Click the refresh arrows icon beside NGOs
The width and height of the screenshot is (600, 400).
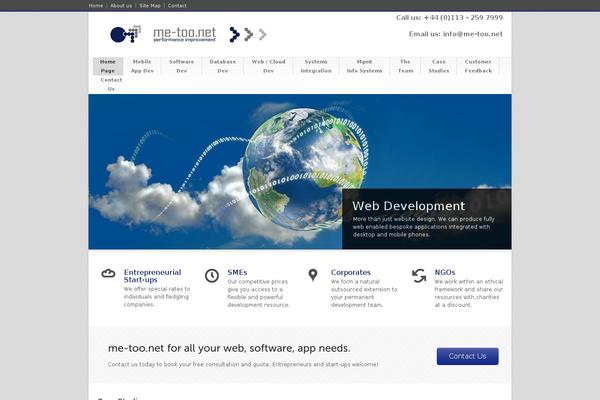[x=419, y=276]
